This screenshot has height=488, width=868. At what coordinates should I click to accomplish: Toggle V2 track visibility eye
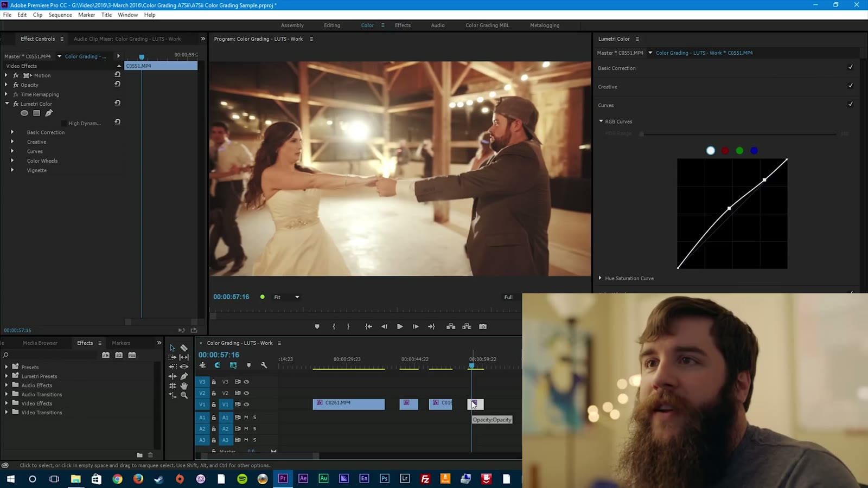(x=246, y=393)
